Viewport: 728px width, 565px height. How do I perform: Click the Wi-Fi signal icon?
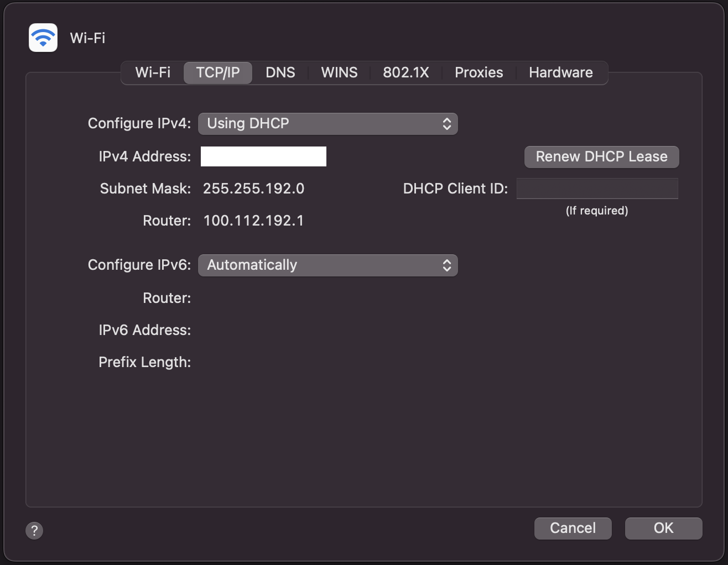click(x=43, y=38)
